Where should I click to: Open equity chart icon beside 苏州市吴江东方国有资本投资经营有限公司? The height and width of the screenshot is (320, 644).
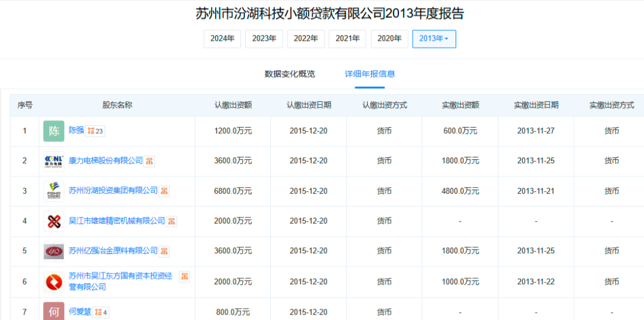[185, 277]
